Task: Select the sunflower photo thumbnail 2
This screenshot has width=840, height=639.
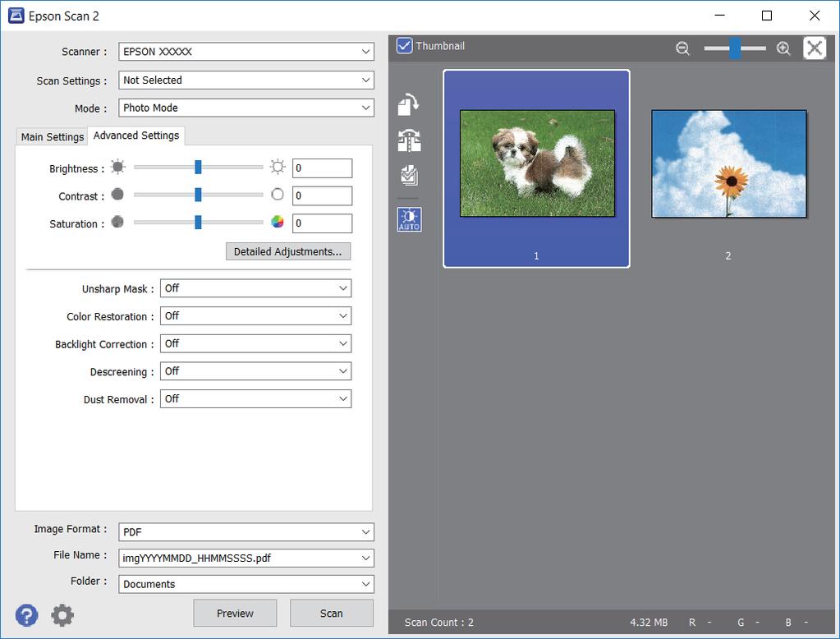Action: pyautogui.click(x=728, y=163)
